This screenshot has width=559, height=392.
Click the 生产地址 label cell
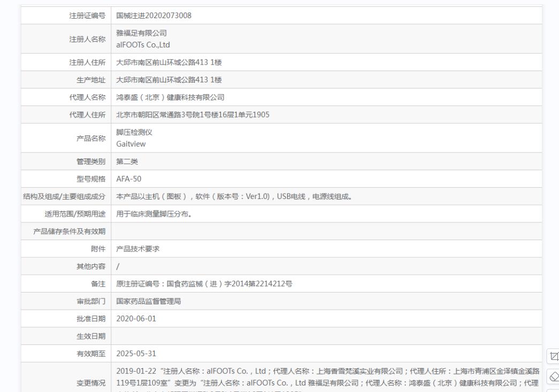tap(66, 80)
